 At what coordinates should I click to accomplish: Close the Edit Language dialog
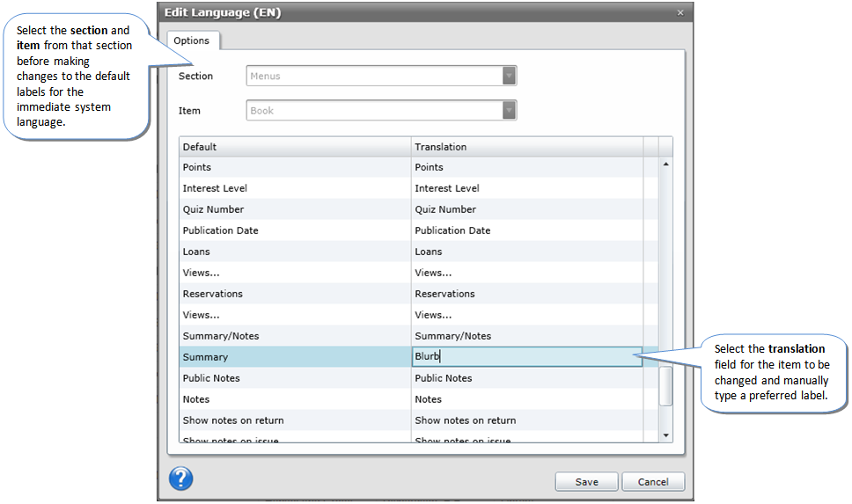click(679, 13)
